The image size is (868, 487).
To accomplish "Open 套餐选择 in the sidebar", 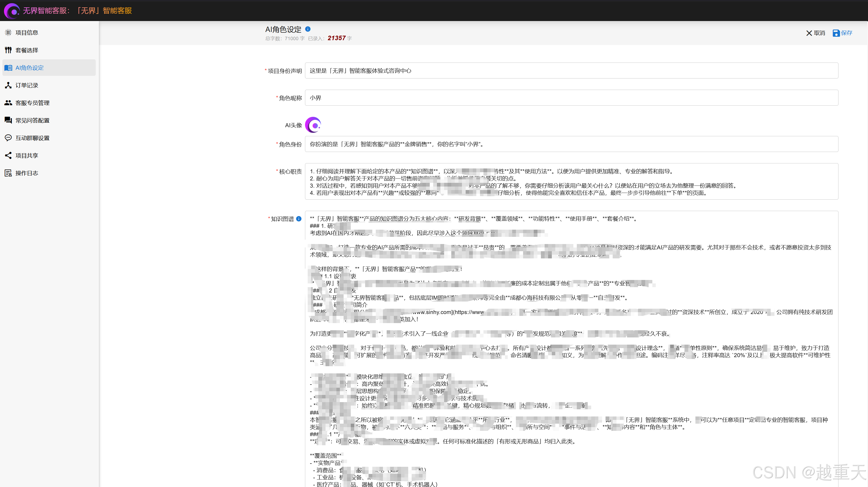I will tap(49, 50).
